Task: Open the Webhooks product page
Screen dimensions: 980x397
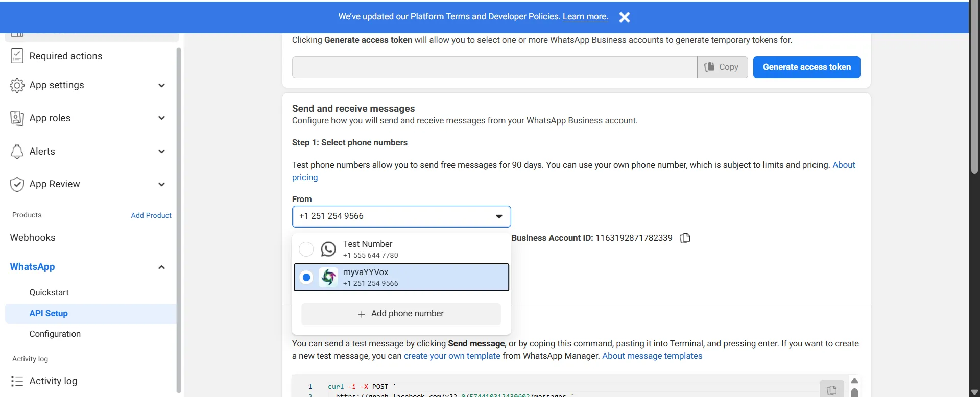Action: coord(33,238)
